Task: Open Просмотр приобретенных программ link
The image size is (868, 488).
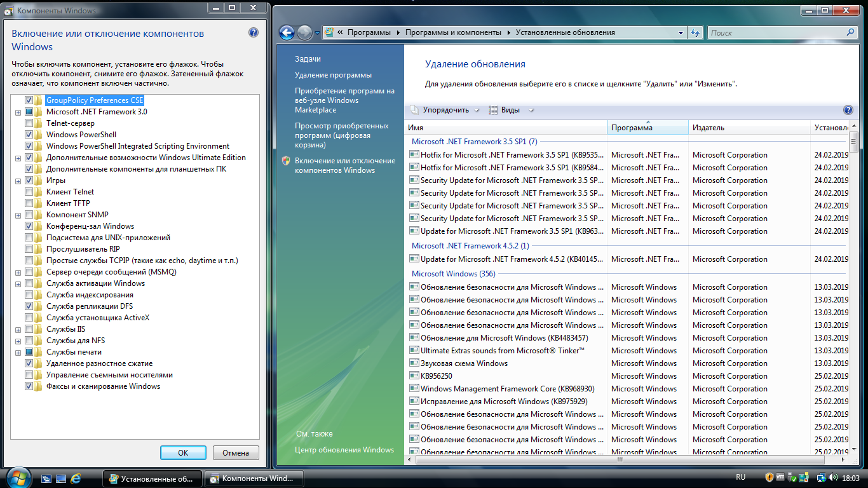Action: [x=341, y=135]
